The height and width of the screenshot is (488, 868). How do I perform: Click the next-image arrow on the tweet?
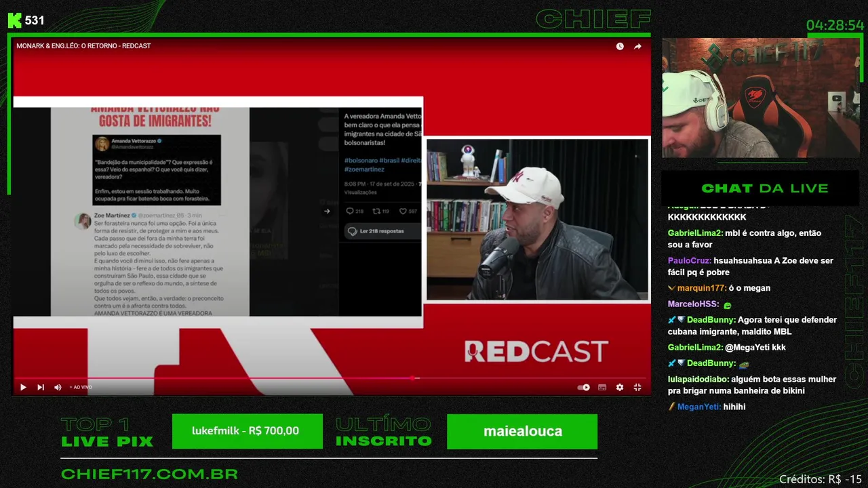(327, 211)
